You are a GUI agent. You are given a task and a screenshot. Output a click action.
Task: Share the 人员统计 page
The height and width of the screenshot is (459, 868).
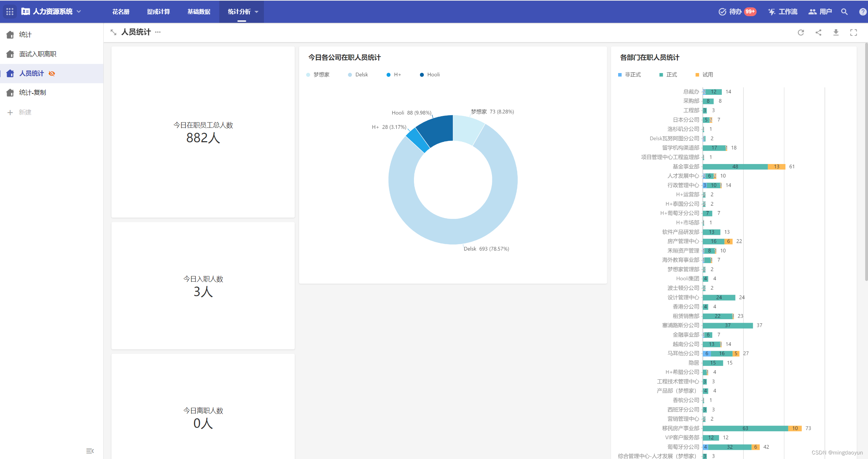pos(818,32)
